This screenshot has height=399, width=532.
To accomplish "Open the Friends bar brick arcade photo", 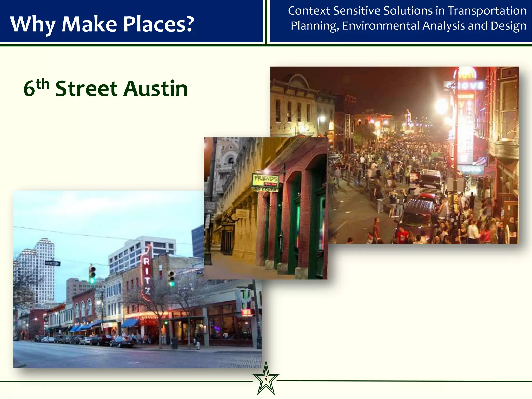I will pyautogui.click(x=266, y=208).
